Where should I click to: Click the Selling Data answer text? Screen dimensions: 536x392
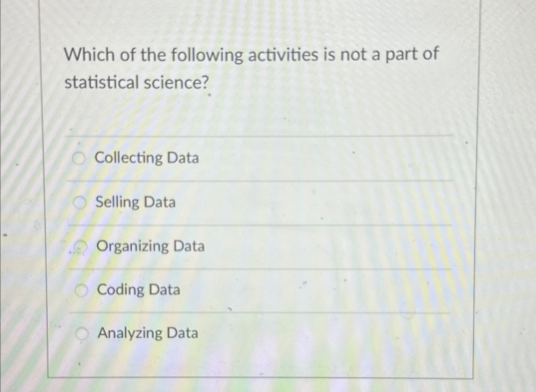[136, 203]
